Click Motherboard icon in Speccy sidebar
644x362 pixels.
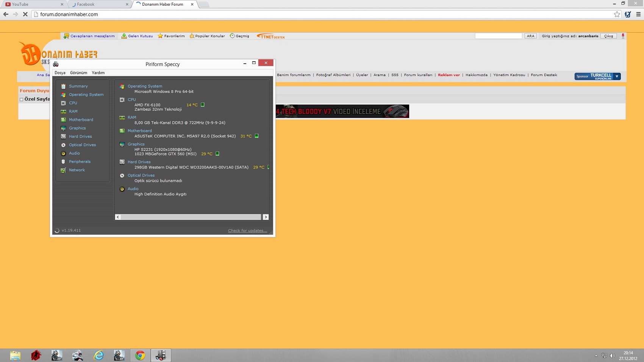[63, 120]
